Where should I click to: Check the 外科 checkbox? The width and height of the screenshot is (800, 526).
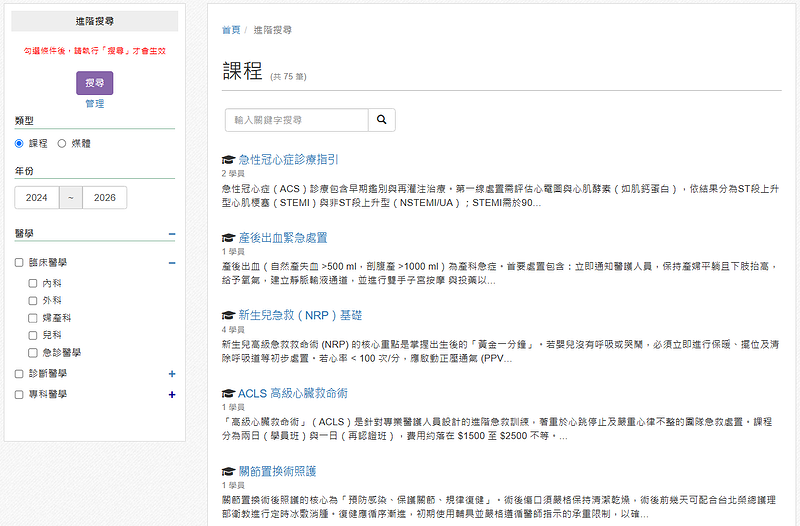tap(33, 300)
